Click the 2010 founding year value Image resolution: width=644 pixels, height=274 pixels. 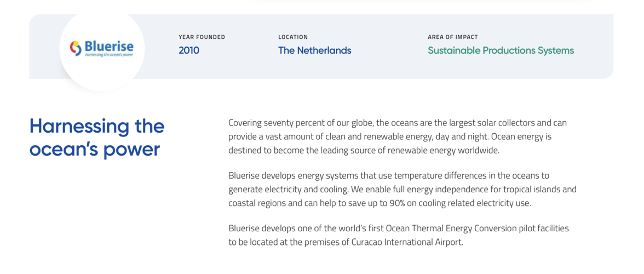tap(189, 50)
